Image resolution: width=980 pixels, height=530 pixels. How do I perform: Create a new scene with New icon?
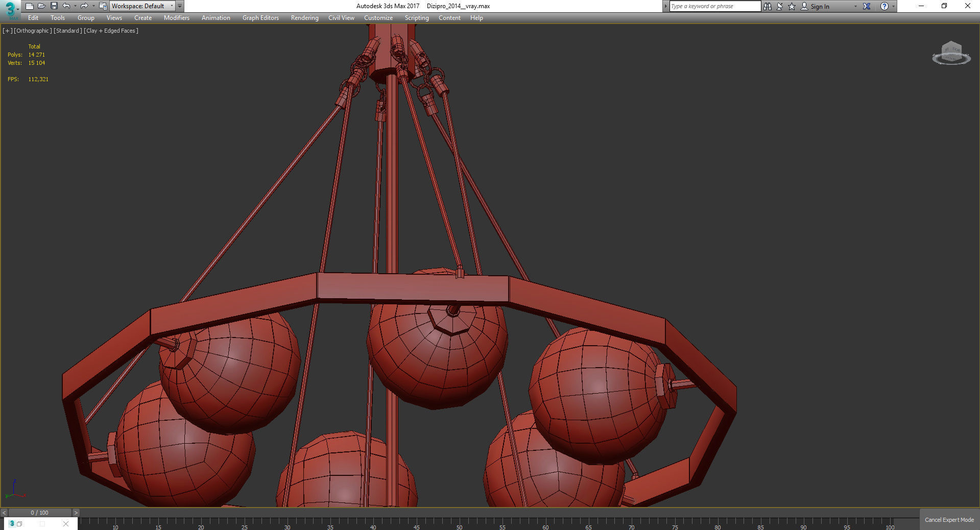point(29,6)
